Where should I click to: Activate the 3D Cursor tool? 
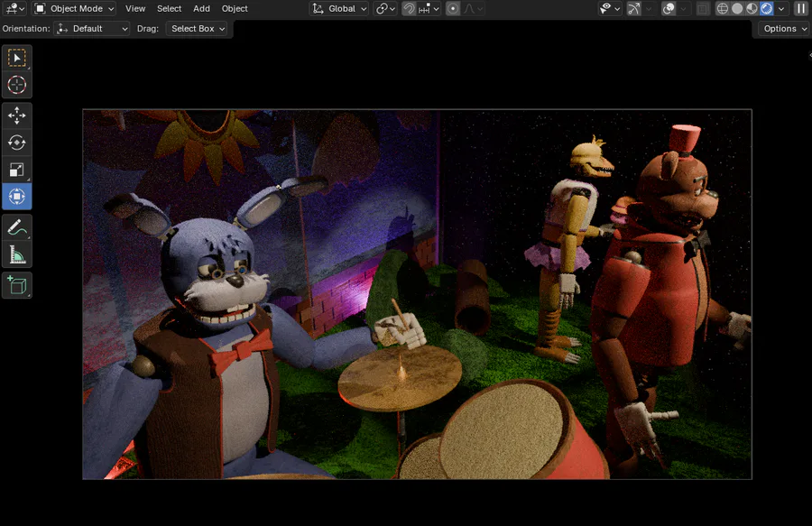coord(16,85)
